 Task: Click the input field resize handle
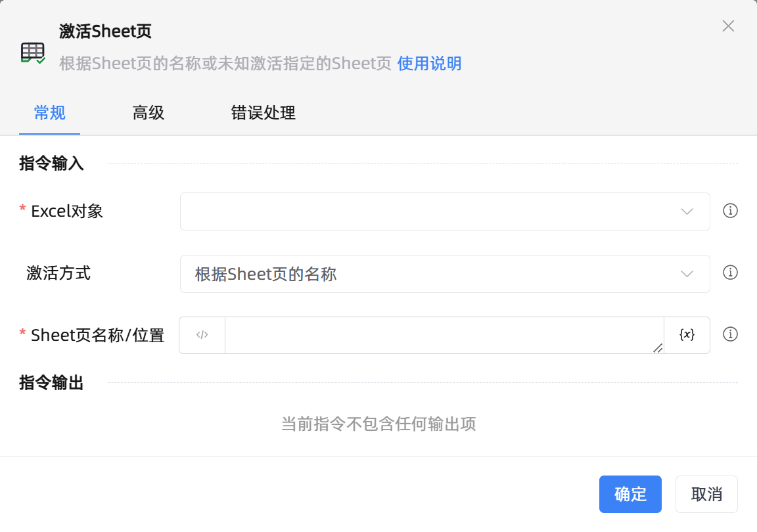coord(658,348)
